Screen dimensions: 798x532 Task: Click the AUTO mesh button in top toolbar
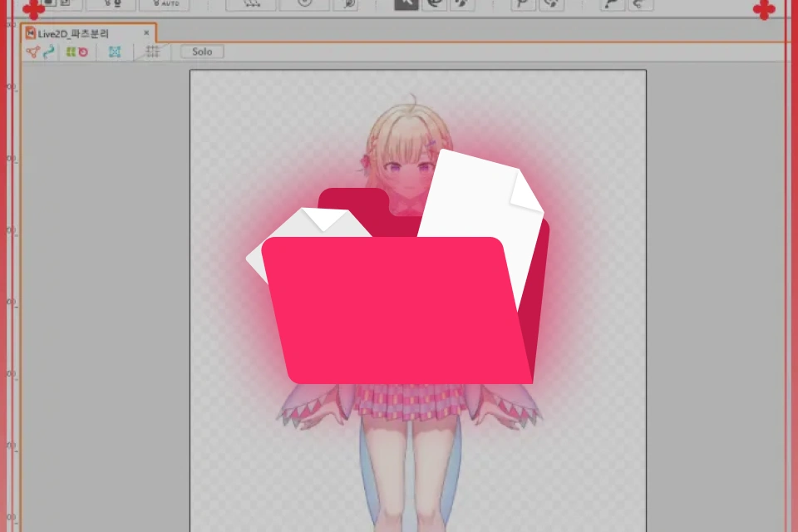pos(165,5)
